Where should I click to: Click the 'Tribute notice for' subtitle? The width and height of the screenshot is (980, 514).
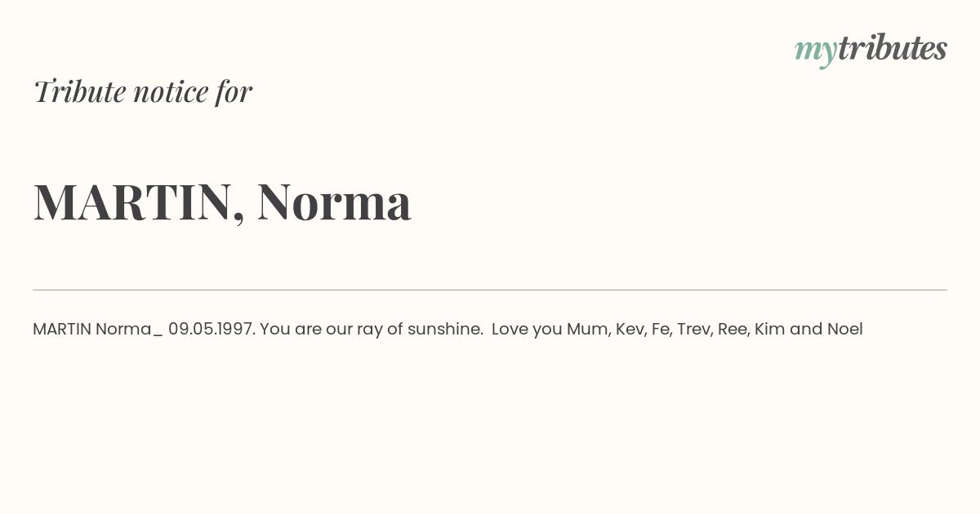pos(143,92)
